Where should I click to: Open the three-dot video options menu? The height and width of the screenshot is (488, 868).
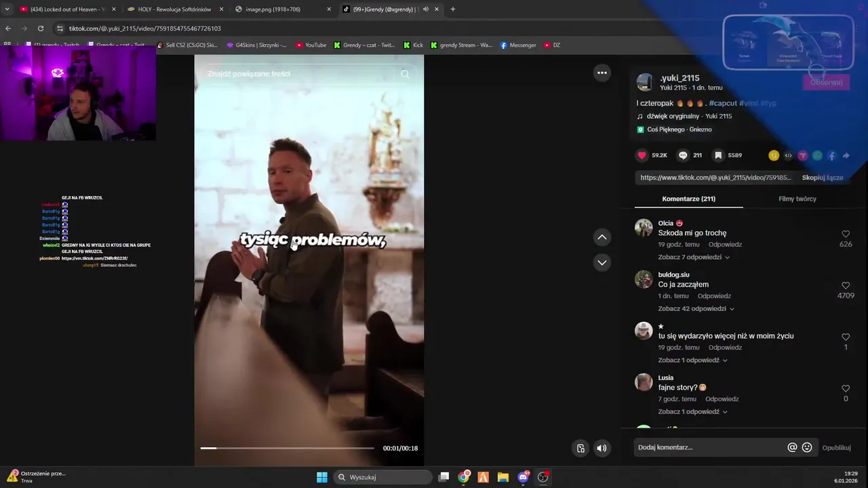(x=601, y=73)
